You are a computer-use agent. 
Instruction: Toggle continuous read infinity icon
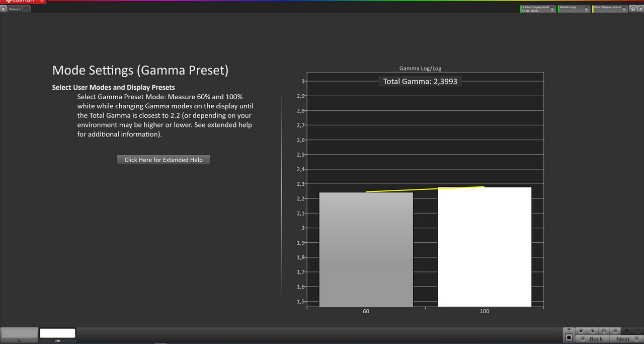coord(615,331)
